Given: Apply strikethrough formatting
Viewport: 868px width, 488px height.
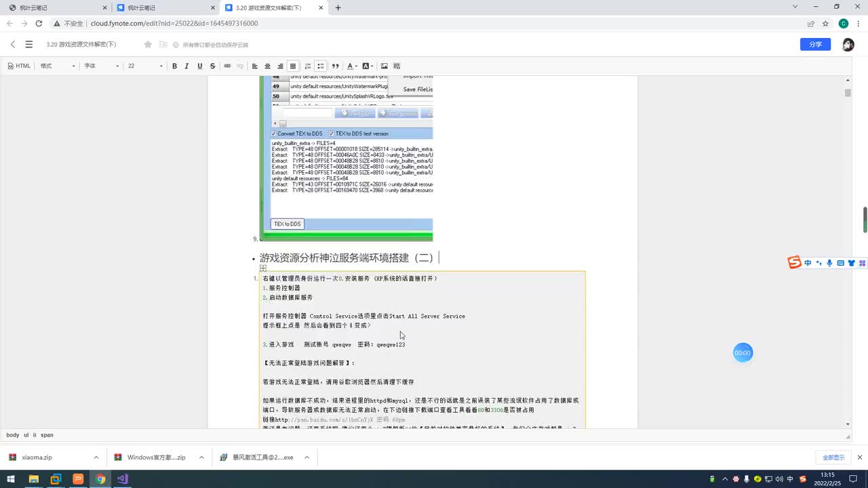Looking at the screenshot, I should 212,66.
